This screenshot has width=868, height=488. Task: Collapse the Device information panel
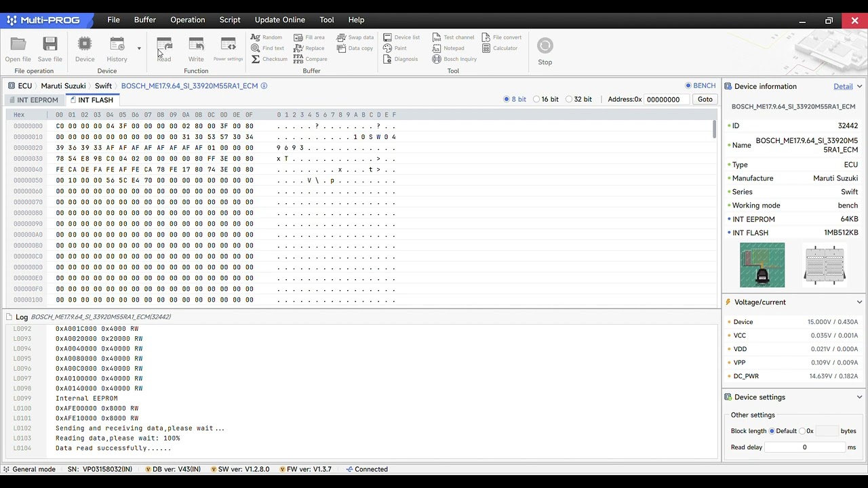click(x=859, y=86)
